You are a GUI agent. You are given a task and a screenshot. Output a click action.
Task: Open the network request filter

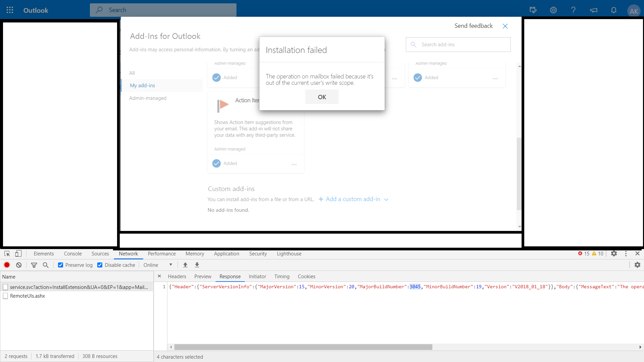(34, 265)
